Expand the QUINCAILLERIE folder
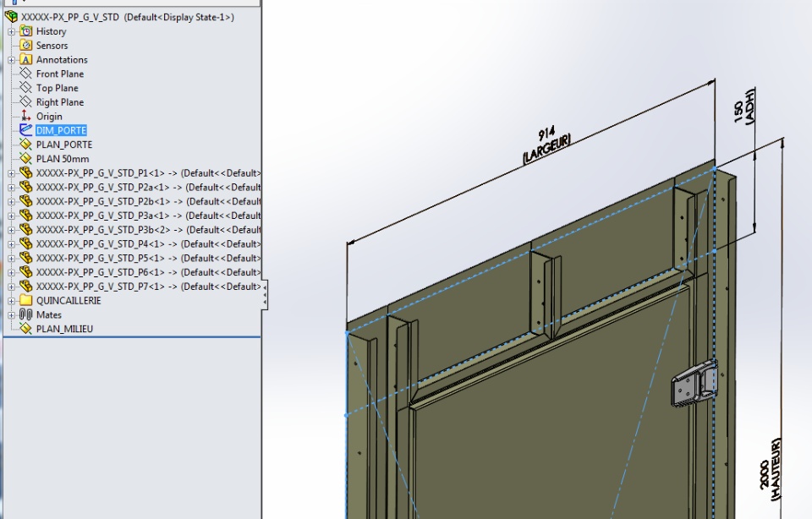Viewport: 812px width, 519px height. [11, 301]
